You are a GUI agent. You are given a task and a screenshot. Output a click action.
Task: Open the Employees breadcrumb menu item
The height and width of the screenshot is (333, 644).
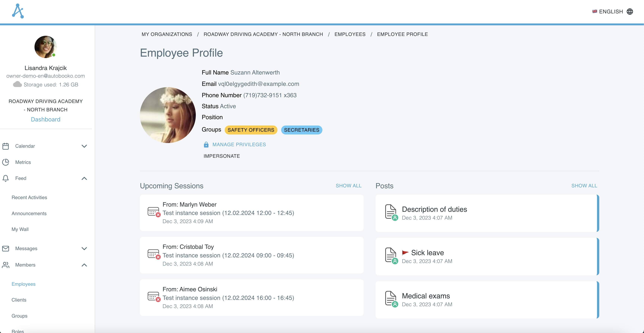coord(350,34)
